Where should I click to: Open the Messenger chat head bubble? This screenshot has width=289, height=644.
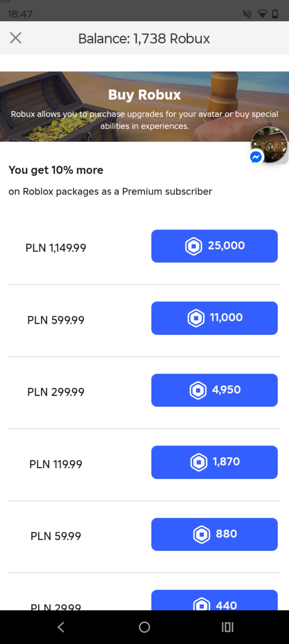point(269,145)
